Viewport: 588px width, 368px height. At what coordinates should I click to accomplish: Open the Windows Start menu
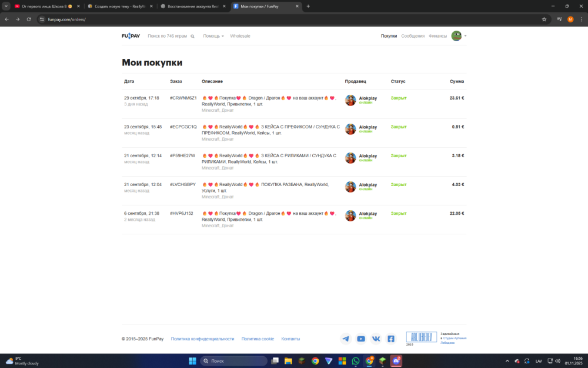point(192,361)
